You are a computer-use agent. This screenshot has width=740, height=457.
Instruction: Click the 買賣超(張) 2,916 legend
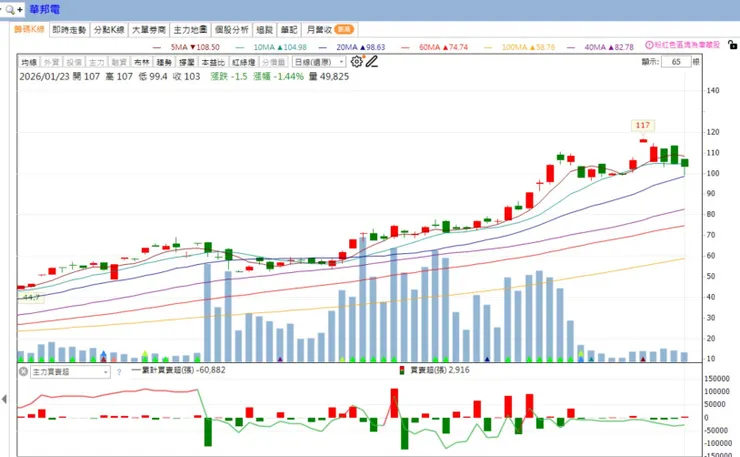pos(435,370)
